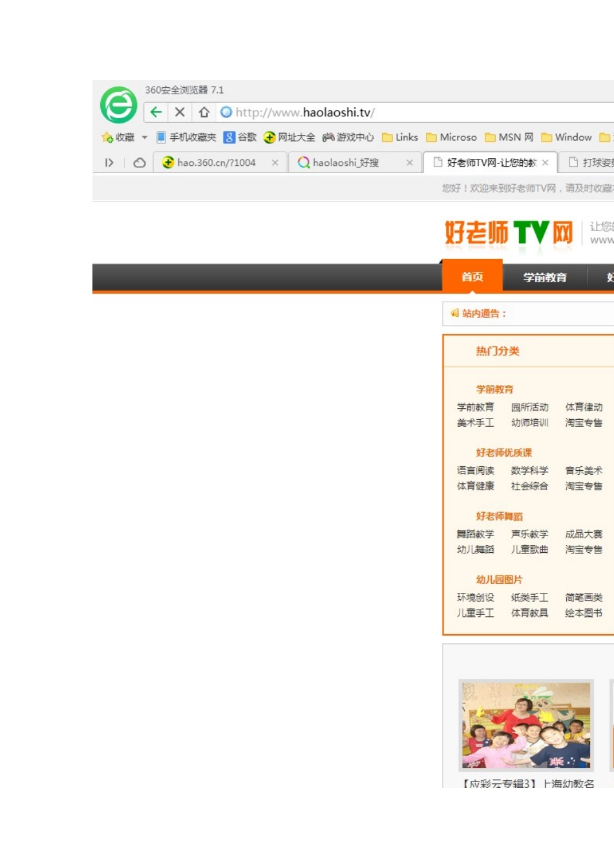Open the MSN 网 bookmark folder
The width and height of the screenshot is (614, 868).
point(509,138)
